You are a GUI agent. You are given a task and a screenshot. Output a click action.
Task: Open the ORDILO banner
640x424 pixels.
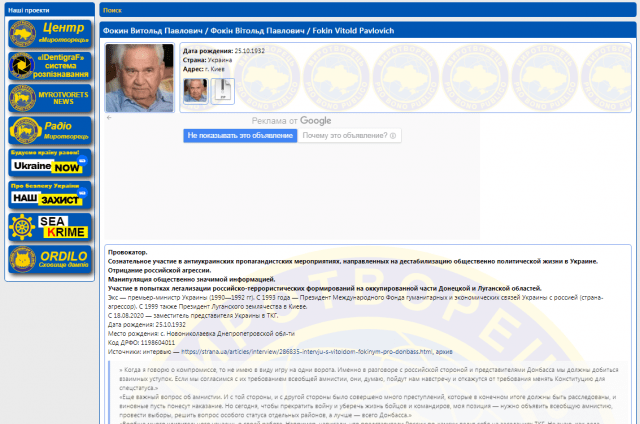50,259
